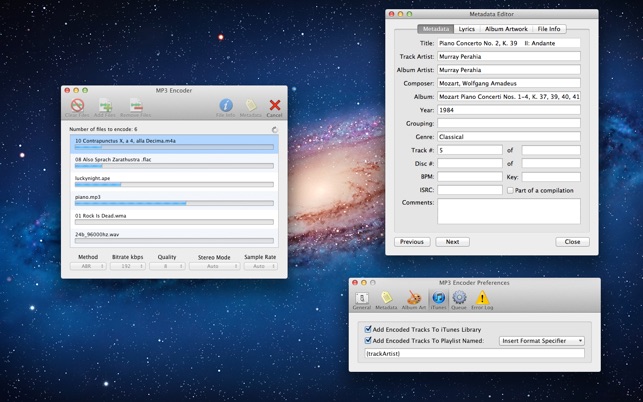Open the General preferences pane

pyautogui.click(x=362, y=300)
